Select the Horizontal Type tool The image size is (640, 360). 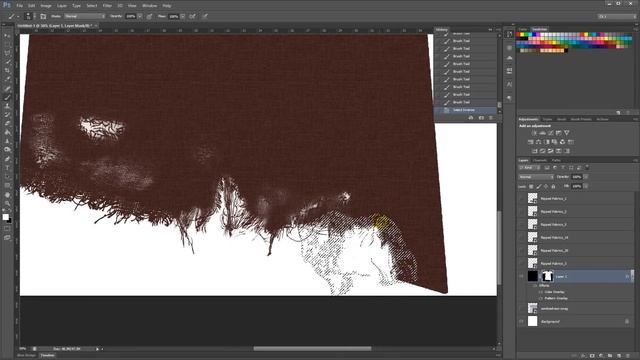pyautogui.click(x=7, y=168)
